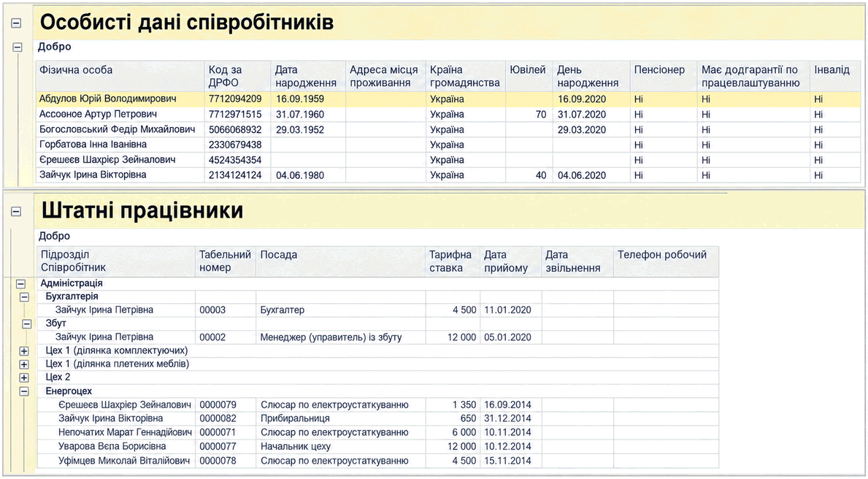Click the hire date 15.11.2014
Image resolution: width=868 pixels, height=479 pixels.
coord(507,461)
